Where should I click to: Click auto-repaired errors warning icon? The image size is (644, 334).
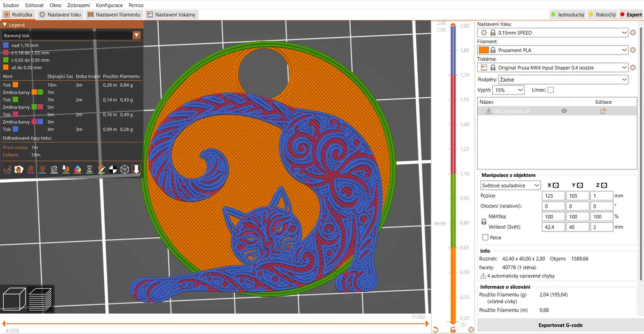click(x=483, y=276)
